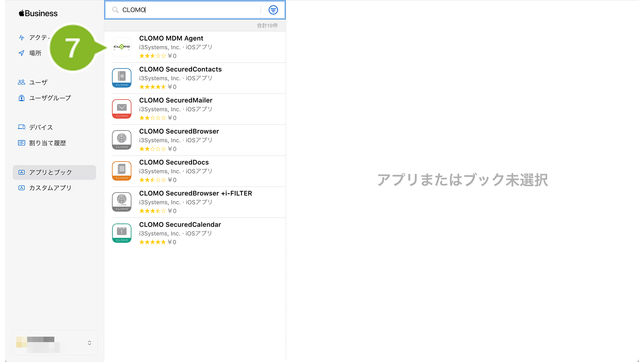Select the CLOMO SecuredMailer app icon
This screenshot has height=362, width=644.
pyautogui.click(x=122, y=109)
